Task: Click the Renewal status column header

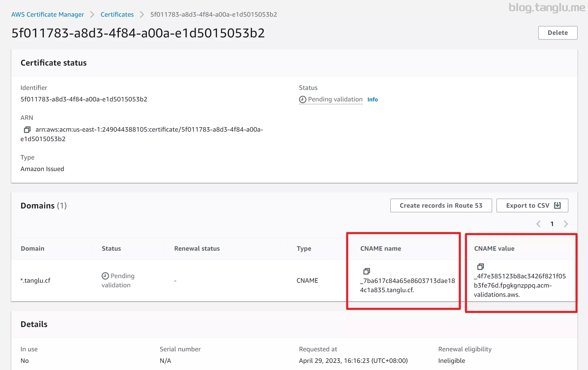Action: (197, 248)
